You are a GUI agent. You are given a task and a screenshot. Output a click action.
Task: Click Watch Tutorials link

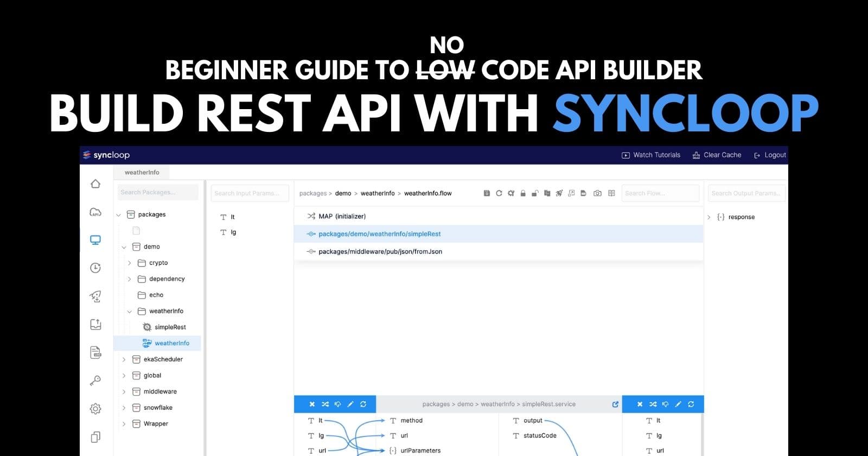(x=651, y=155)
